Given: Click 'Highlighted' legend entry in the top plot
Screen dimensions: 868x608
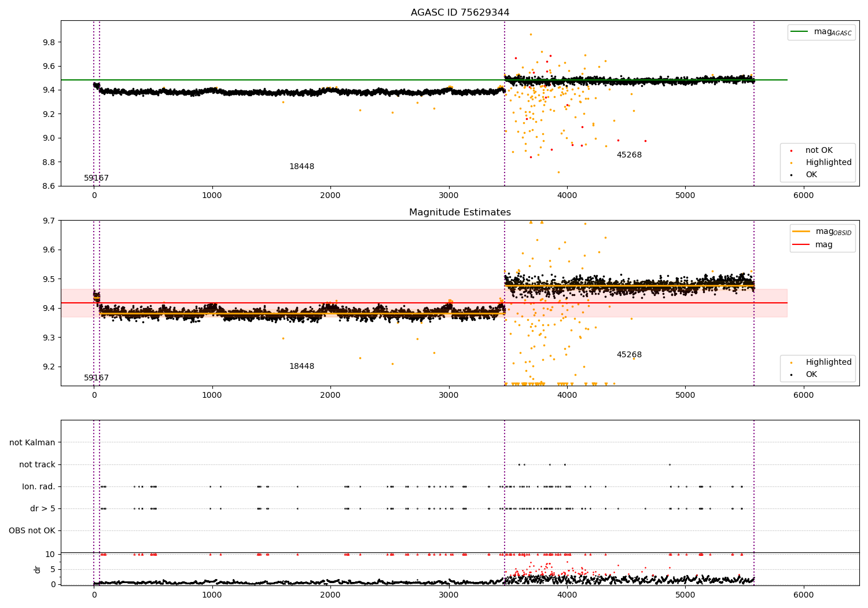Looking at the screenshot, I should pos(829,163).
